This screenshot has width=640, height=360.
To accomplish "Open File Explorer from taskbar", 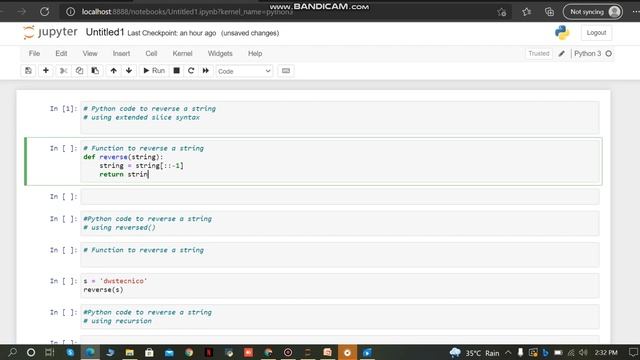I will (x=129, y=352).
